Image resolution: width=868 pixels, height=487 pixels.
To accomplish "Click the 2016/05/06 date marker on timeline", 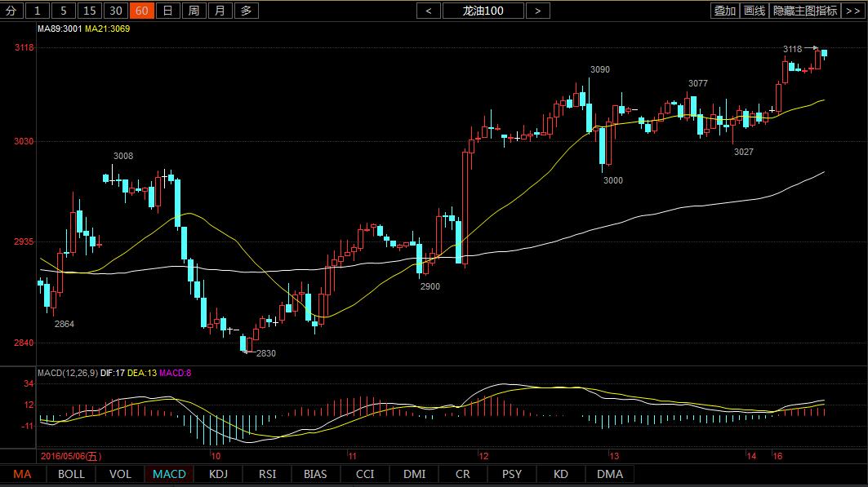I will [69, 456].
